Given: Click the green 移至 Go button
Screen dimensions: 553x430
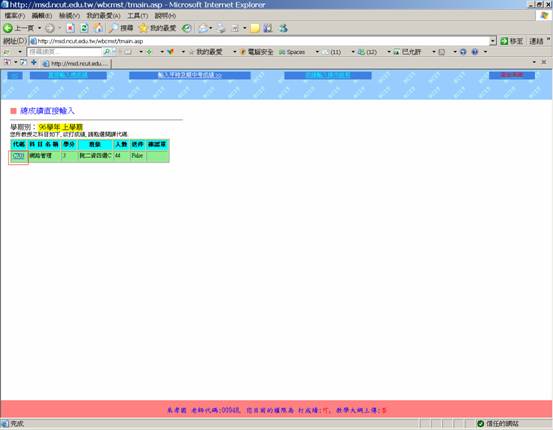Looking at the screenshot, I should pos(512,41).
